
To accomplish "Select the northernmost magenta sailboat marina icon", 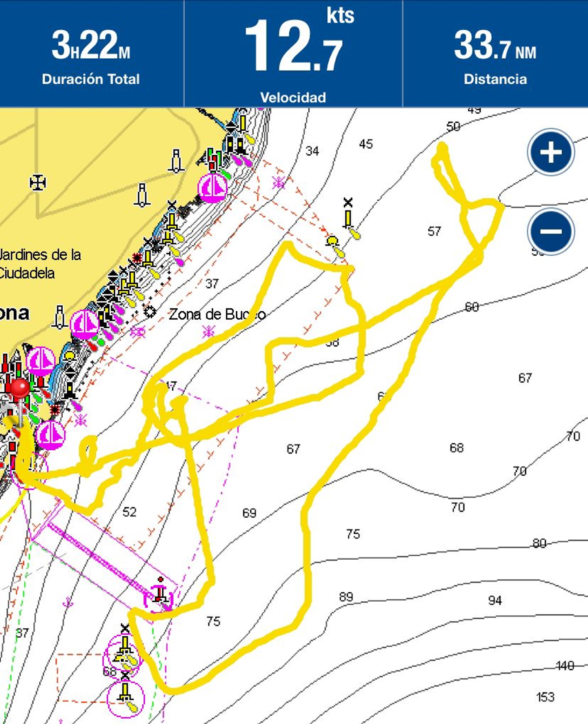I will pos(213,188).
